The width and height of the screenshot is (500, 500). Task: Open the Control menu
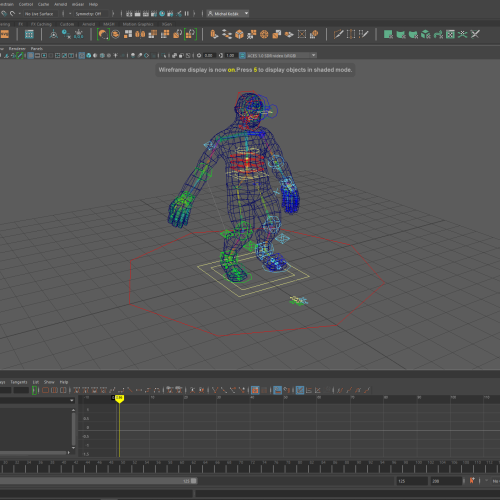26,4
